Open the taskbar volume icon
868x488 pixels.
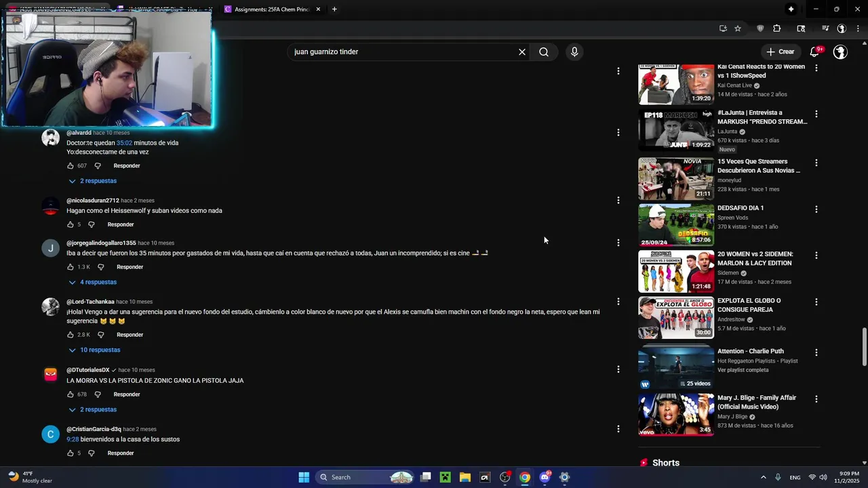click(x=823, y=477)
